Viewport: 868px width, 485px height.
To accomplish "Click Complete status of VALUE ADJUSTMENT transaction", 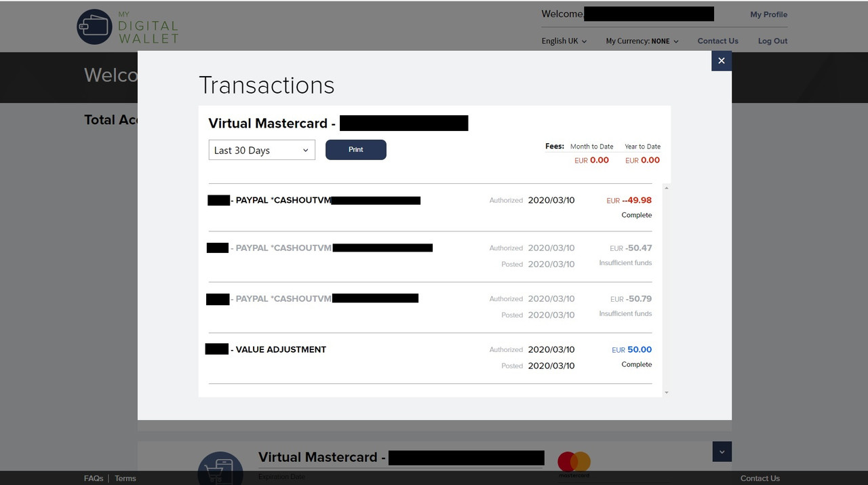I will click(637, 364).
